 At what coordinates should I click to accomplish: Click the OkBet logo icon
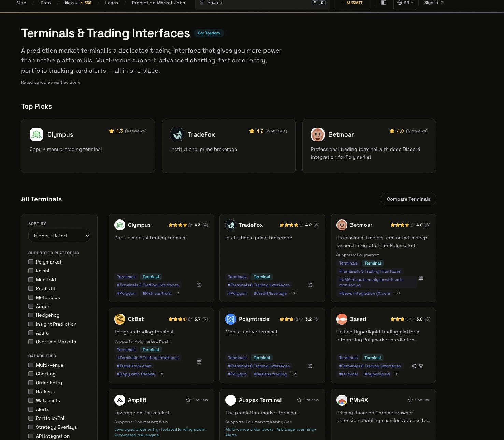[120, 319]
